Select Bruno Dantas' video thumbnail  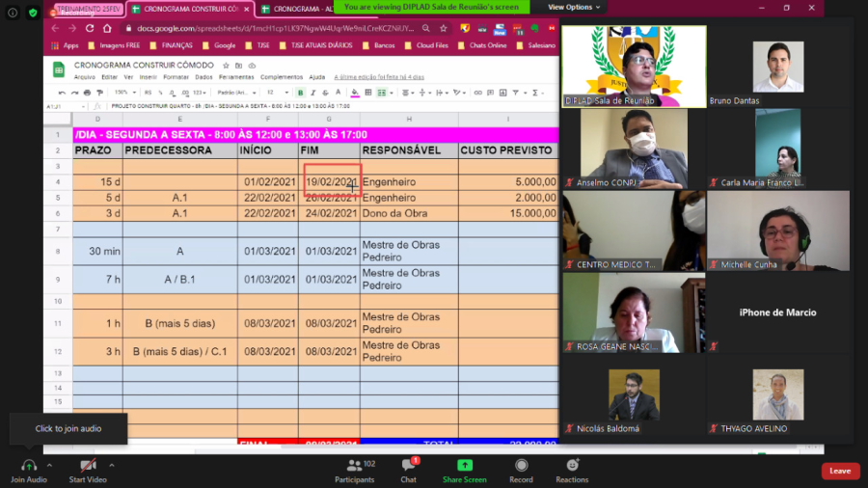(x=777, y=66)
